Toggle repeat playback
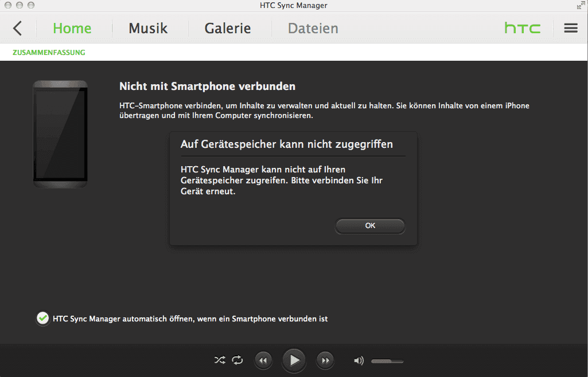588x377 pixels. coord(237,360)
